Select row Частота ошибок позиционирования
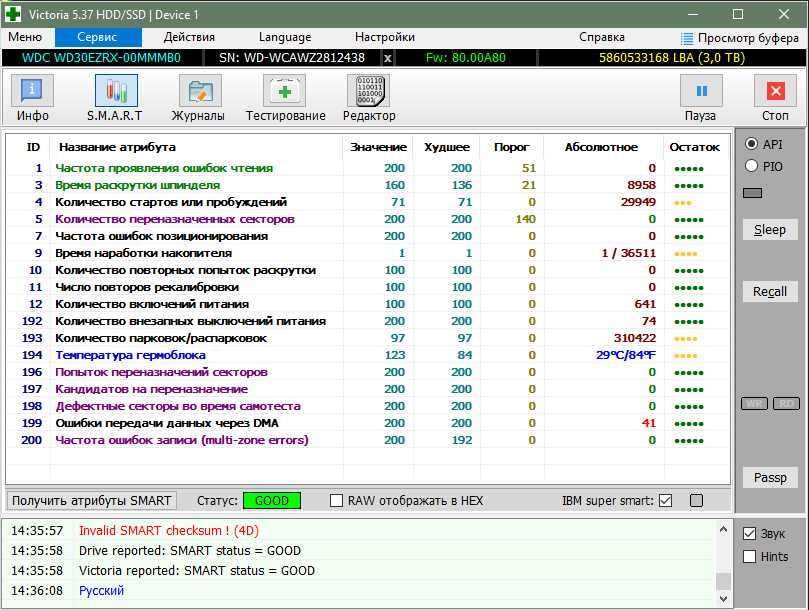This screenshot has height=610, width=809. coord(368,236)
